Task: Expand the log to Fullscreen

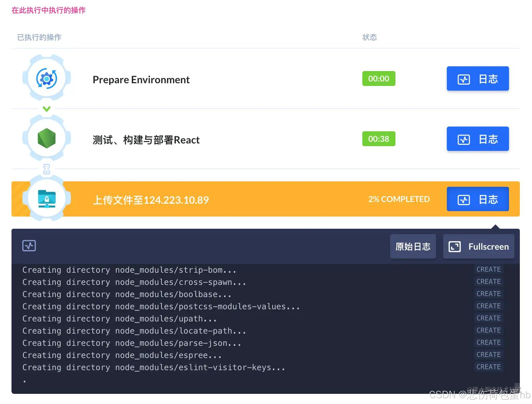Action: coord(479,246)
